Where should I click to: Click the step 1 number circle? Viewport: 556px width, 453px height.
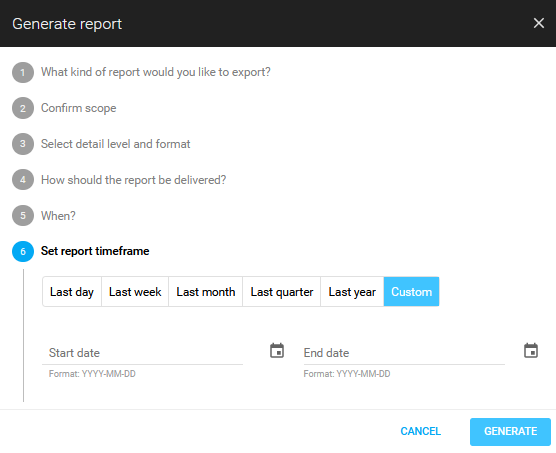coord(23,72)
